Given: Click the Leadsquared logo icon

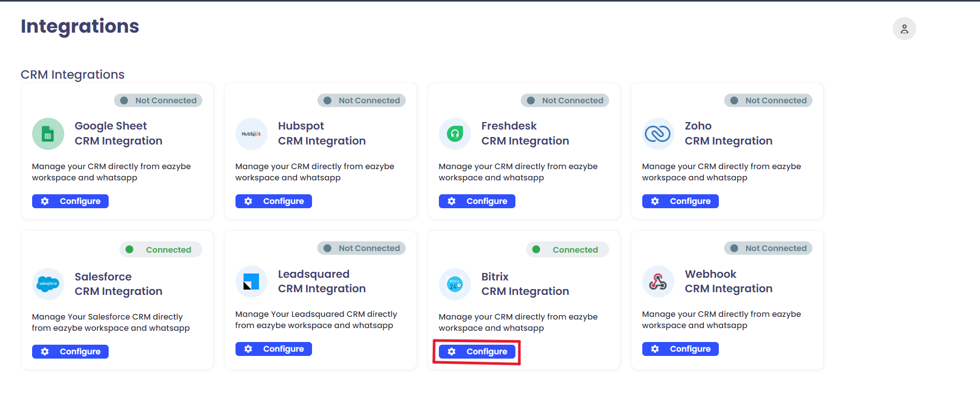Looking at the screenshot, I should tap(252, 282).
